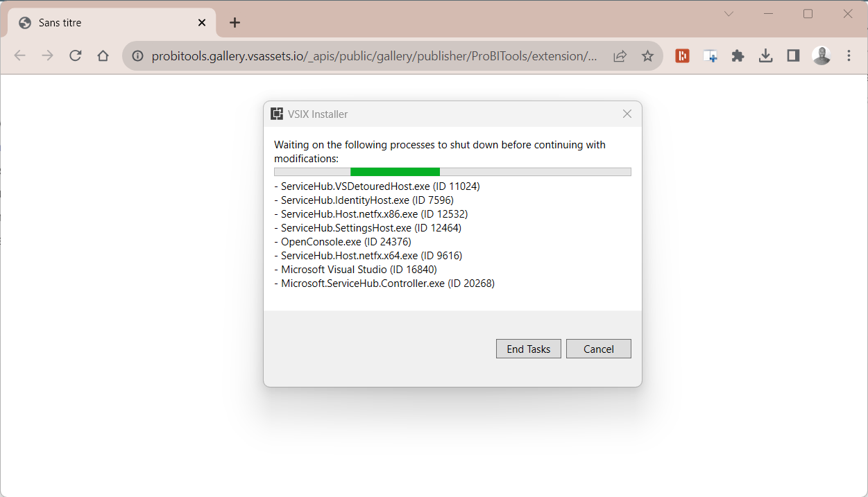The height and width of the screenshot is (497, 868).
Task: Open the Chrome three-dot menu
Action: pos(849,56)
